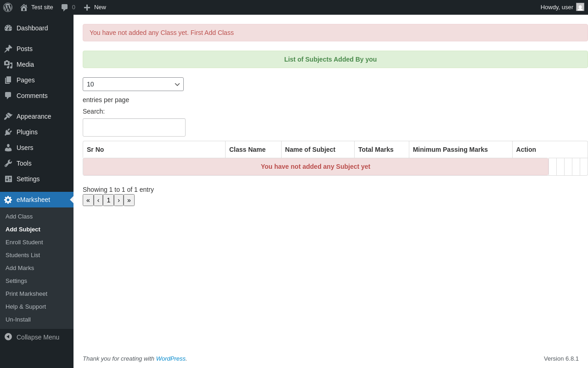Viewport: 588px width, 368px height.
Task: Sort by Sr No column header
Action: click(x=154, y=149)
